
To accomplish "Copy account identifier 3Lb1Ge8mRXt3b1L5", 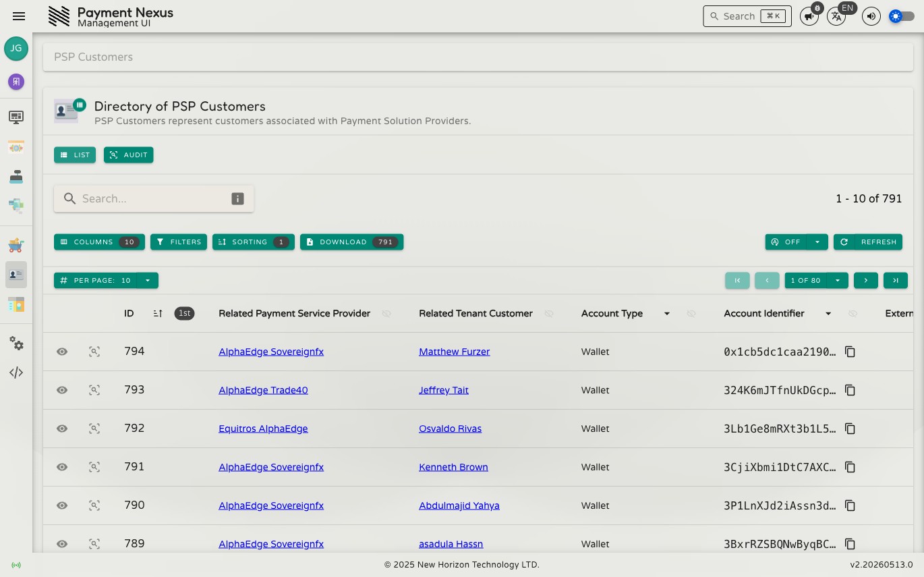I will (x=850, y=429).
